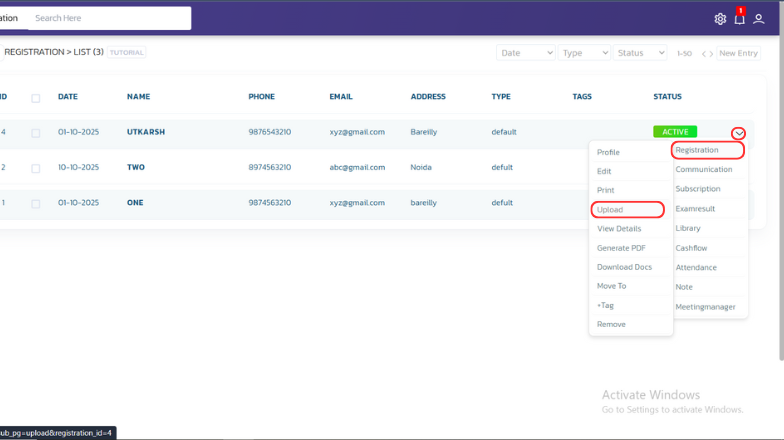784x440 pixels.
Task: Open the settings gear icon
Action: point(720,19)
